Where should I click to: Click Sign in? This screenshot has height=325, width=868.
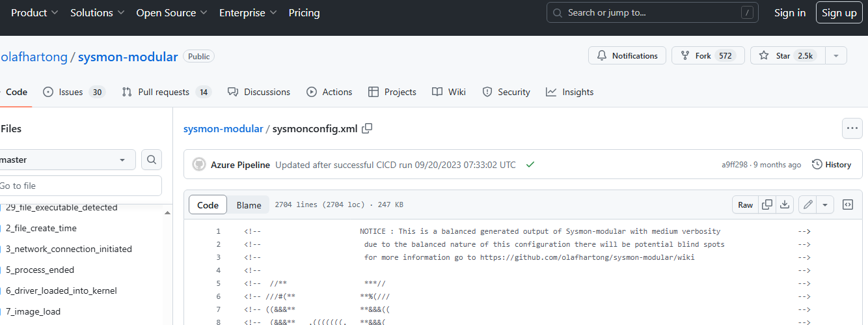pos(790,12)
